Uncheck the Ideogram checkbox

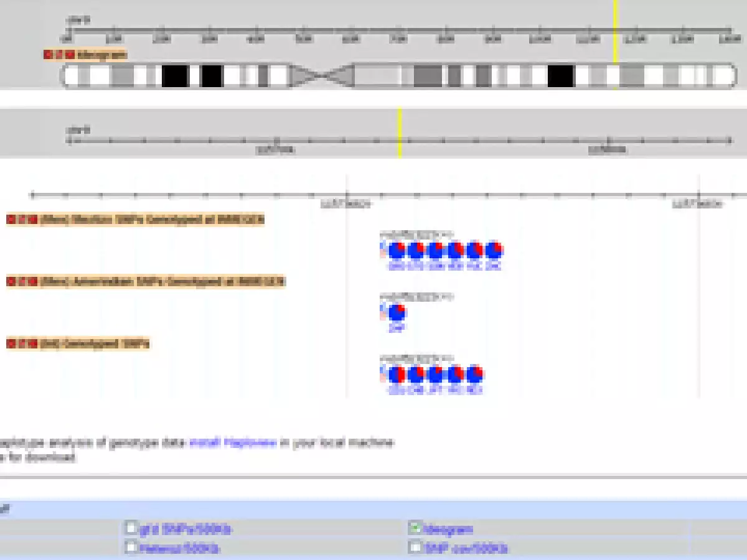415,528
